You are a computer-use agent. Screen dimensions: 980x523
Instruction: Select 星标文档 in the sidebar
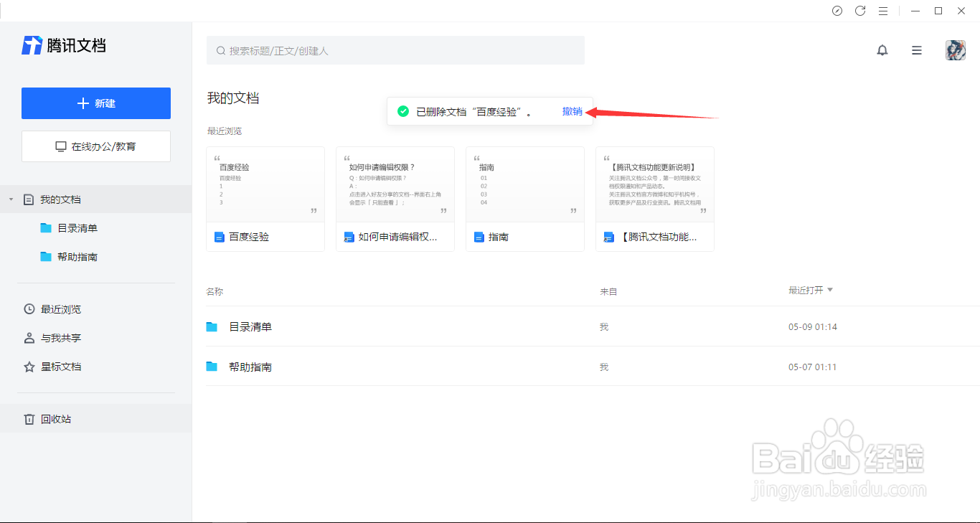[x=60, y=367]
